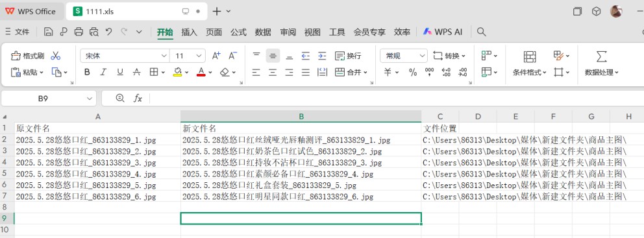
Task: Switch to the Formulas (公式) tab
Action: click(x=238, y=32)
